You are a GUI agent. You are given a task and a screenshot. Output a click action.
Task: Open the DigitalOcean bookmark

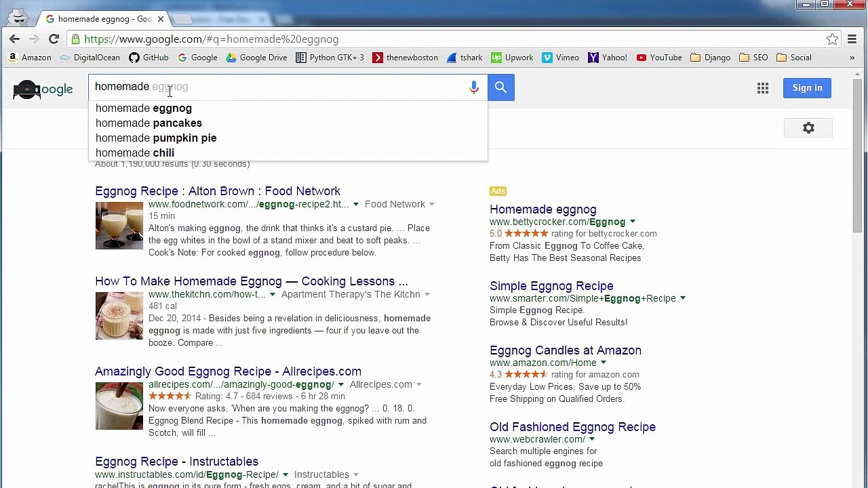tap(90, 58)
